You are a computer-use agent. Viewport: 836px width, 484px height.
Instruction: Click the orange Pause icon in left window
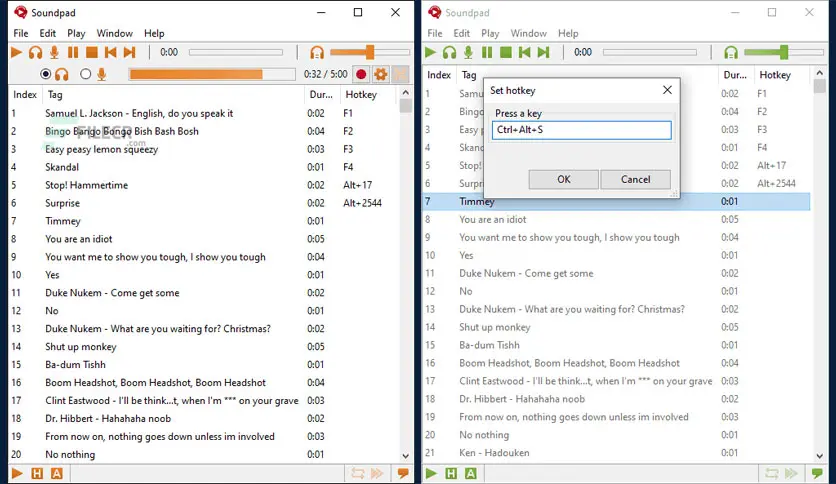coord(72,52)
